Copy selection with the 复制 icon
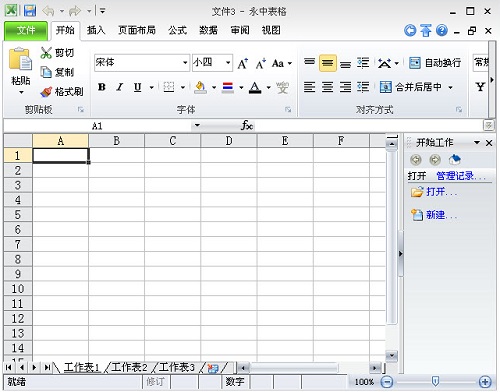This screenshot has height=392, width=500. coord(46,72)
